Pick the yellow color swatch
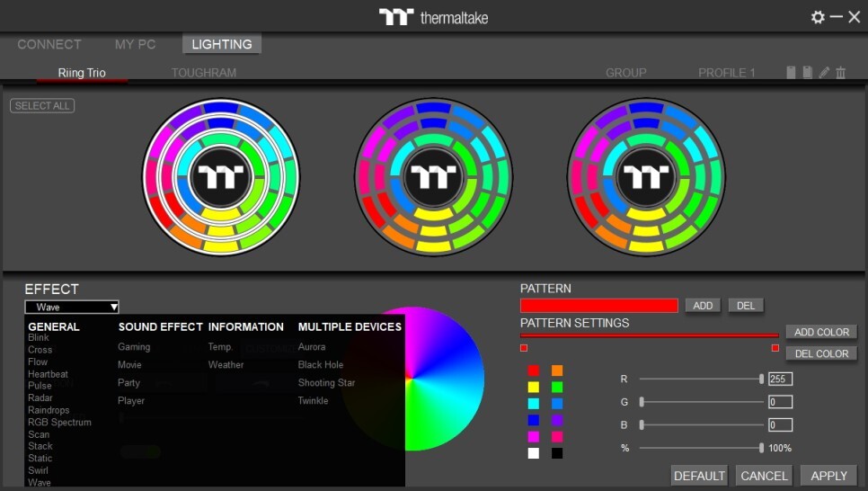 click(533, 387)
